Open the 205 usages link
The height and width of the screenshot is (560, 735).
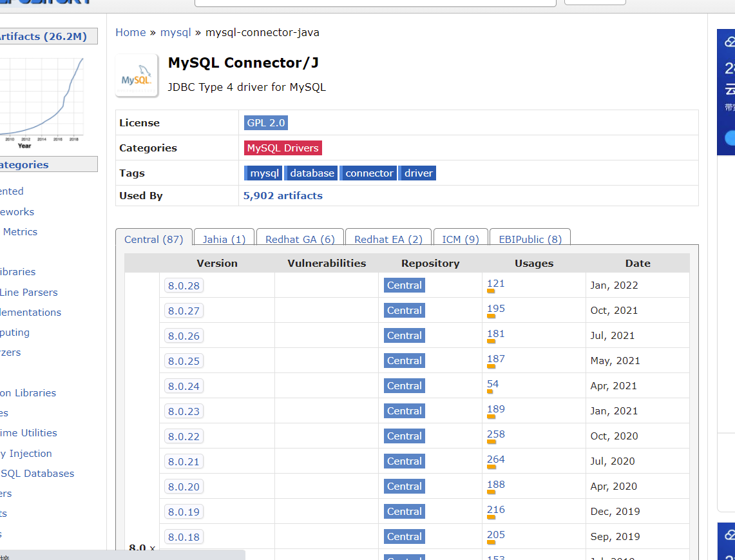(x=496, y=535)
